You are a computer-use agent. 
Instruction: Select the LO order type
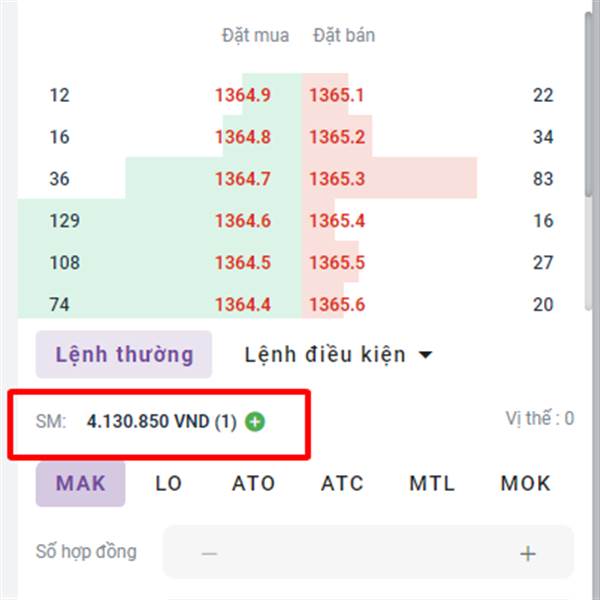click(x=168, y=484)
